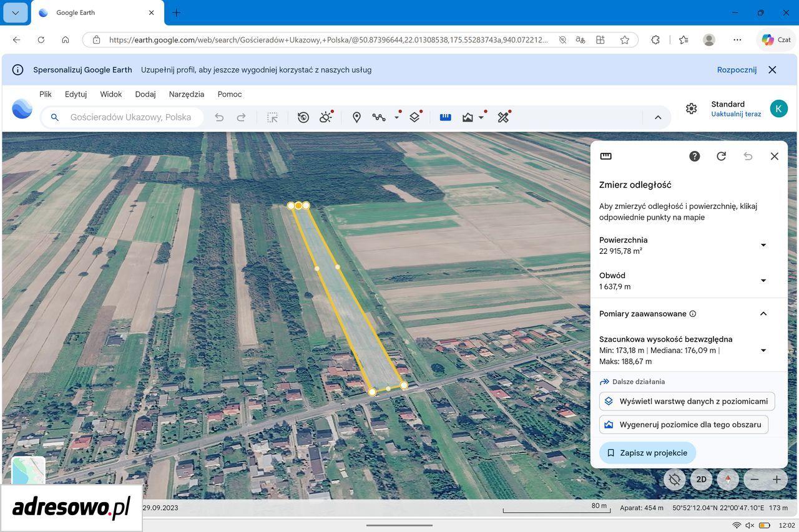Click the redo arrow in the search toolbar

point(241,117)
